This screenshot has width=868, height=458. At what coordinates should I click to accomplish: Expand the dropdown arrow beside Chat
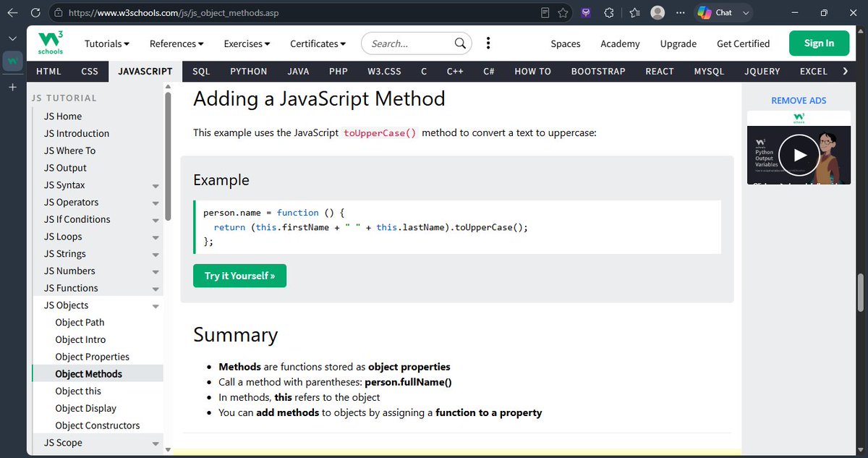(745, 13)
